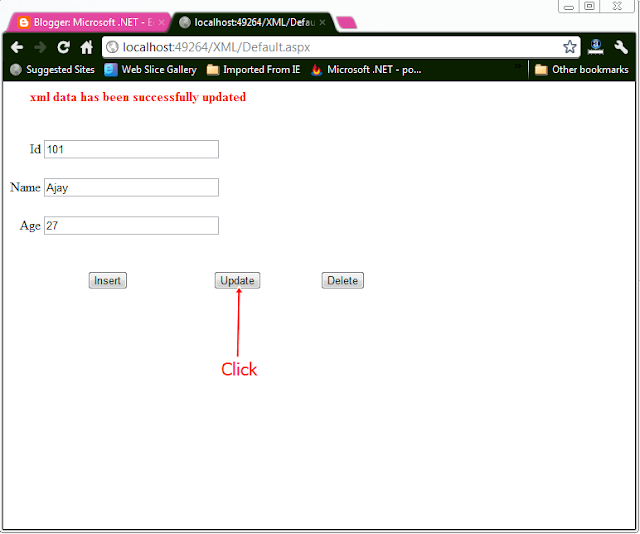Click the Age label text

tap(30, 226)
